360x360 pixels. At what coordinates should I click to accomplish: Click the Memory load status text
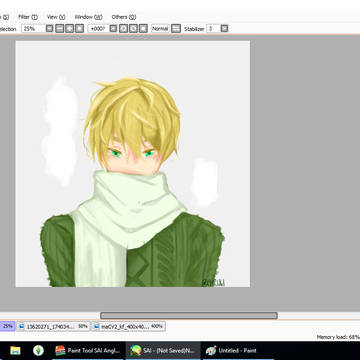338,337
